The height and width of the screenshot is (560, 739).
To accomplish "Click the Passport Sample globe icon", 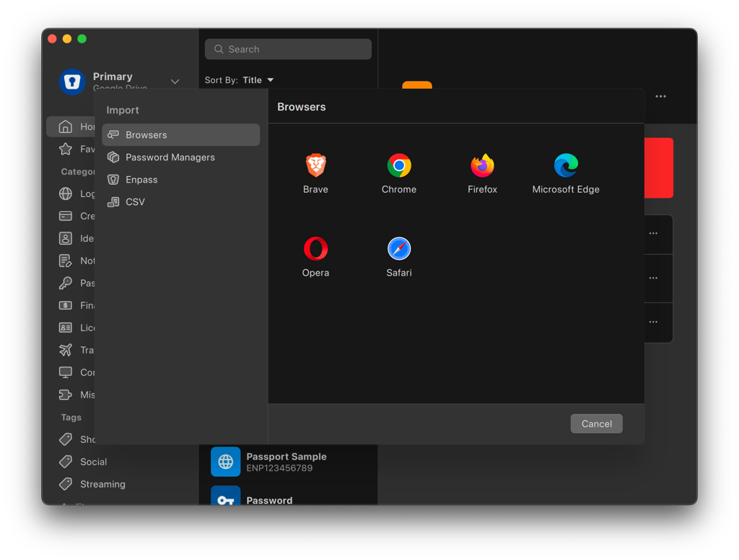I will pos(225,462).
